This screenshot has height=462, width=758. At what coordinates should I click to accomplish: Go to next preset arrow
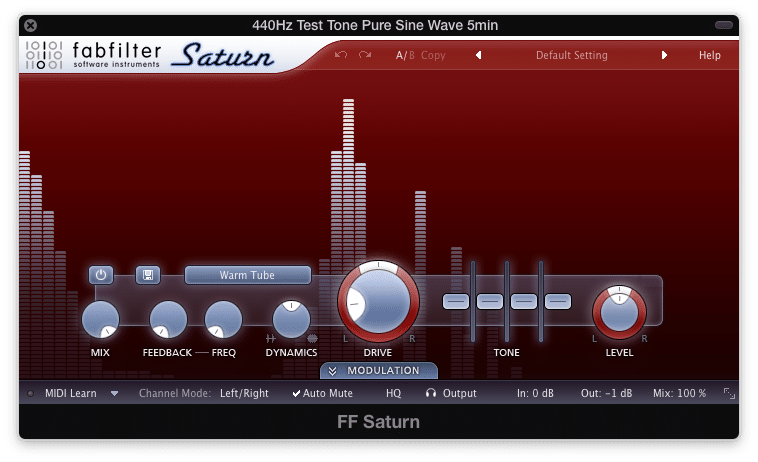[664, 55]
